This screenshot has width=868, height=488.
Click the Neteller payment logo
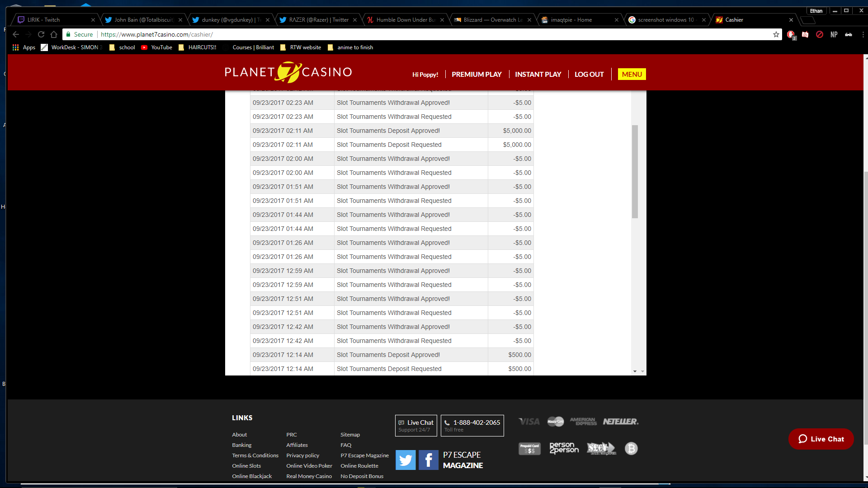(x=621, y=422)
